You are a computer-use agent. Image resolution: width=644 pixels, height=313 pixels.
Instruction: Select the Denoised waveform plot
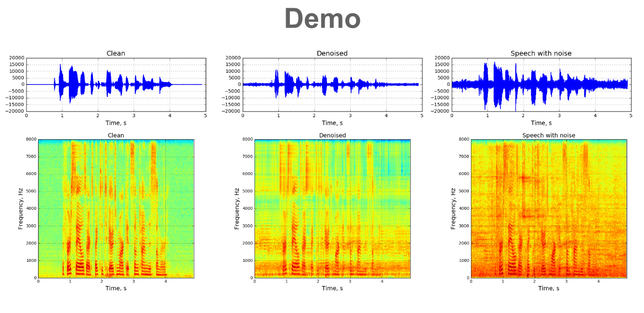point(332,84)
